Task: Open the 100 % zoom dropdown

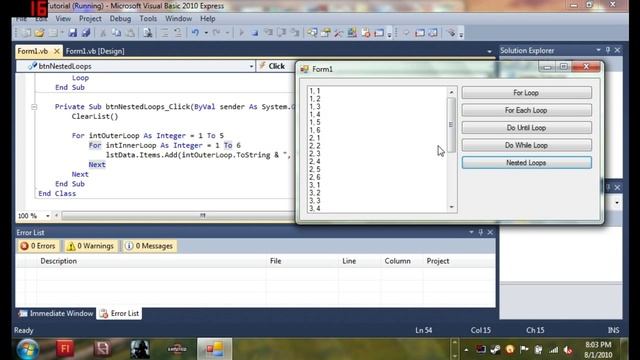Action: [x=48, y=216]
